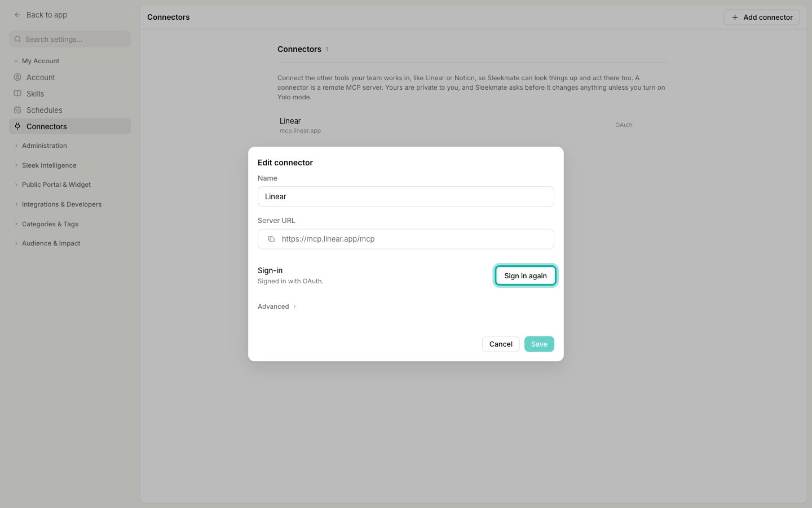Screen dimensions: 812x508
Task: Click the Account person icon
Action: click(x=17, y=77)
